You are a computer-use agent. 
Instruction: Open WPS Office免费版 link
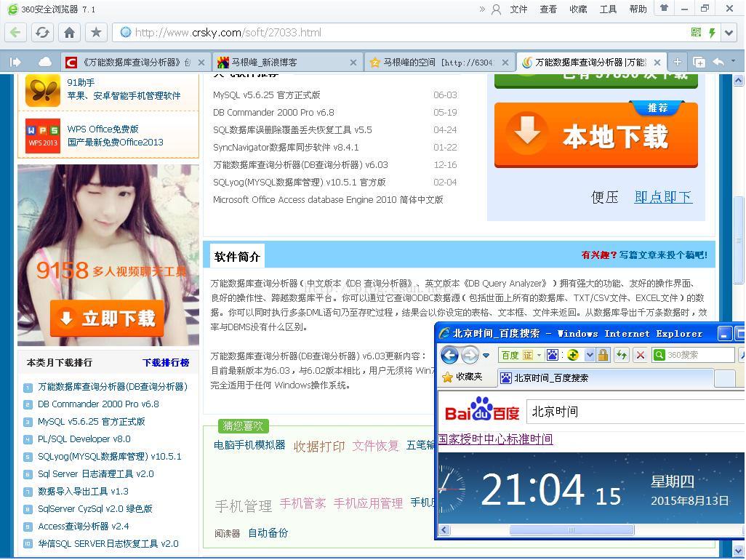tap(103, 129)
